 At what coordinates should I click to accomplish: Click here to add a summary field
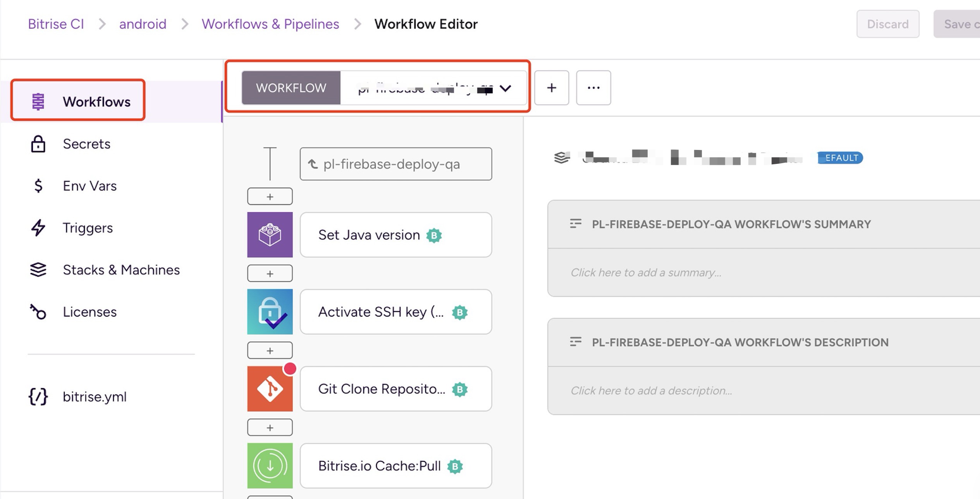764,272
